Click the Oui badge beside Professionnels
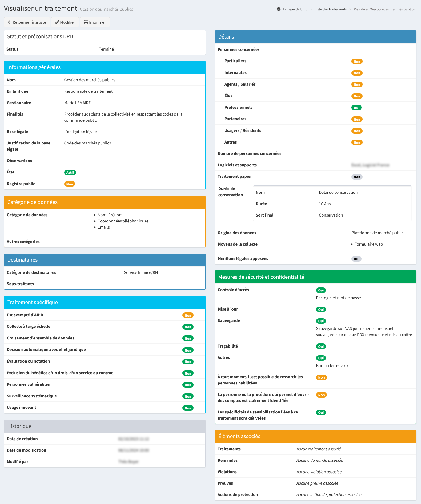 356,108
